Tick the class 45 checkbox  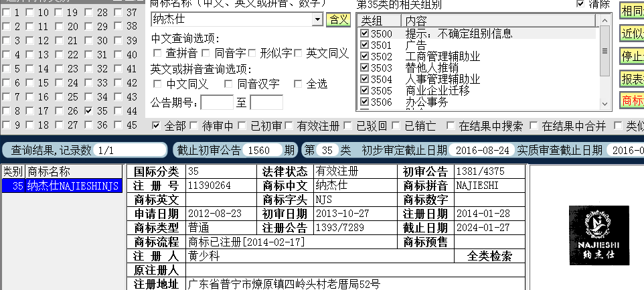coord(118,125)
